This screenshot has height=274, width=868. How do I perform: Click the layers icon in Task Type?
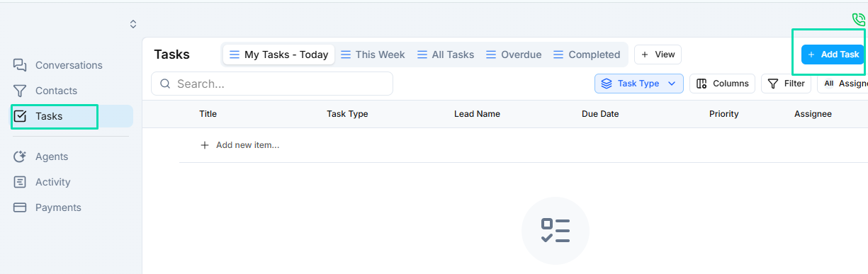607,84
